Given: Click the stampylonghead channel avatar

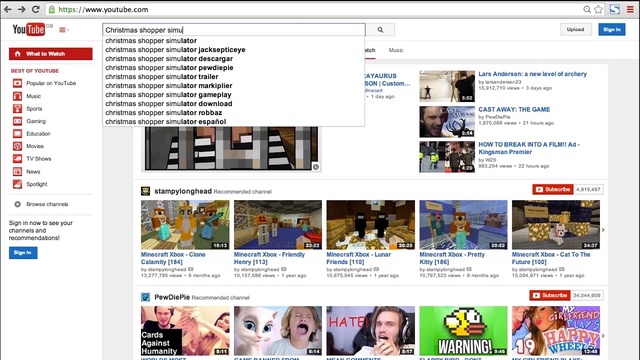Looking at the screenshot, I should 145,191.
